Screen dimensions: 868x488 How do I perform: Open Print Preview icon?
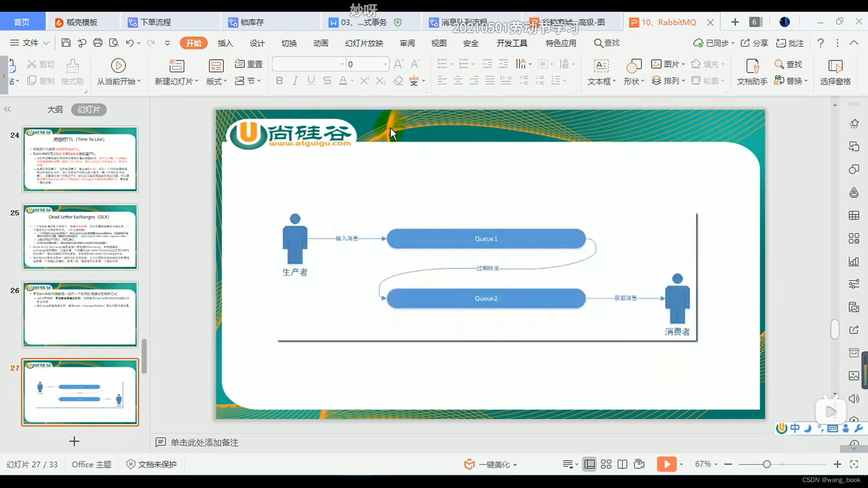point(113,43)
